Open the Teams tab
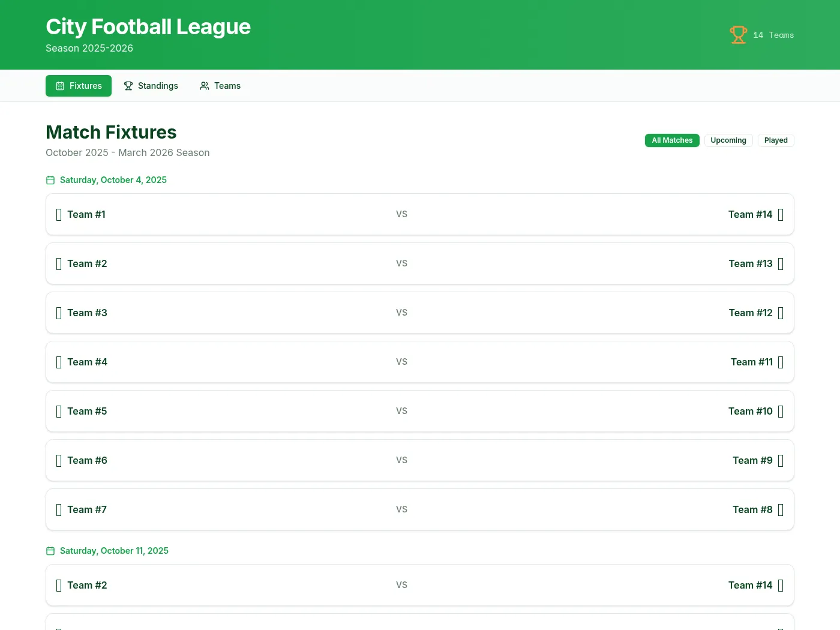 (x=220, y=86)
